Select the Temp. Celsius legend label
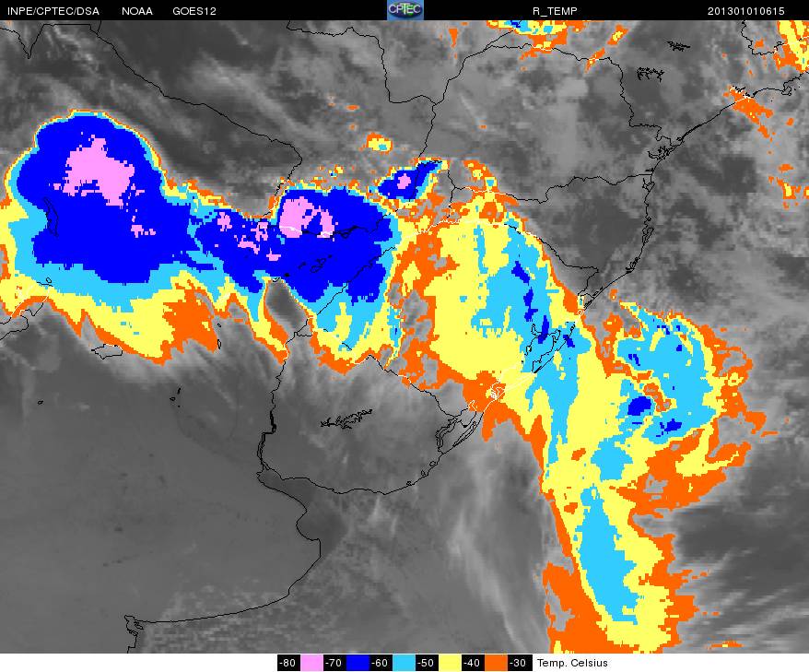 click(x=572, y=663)
